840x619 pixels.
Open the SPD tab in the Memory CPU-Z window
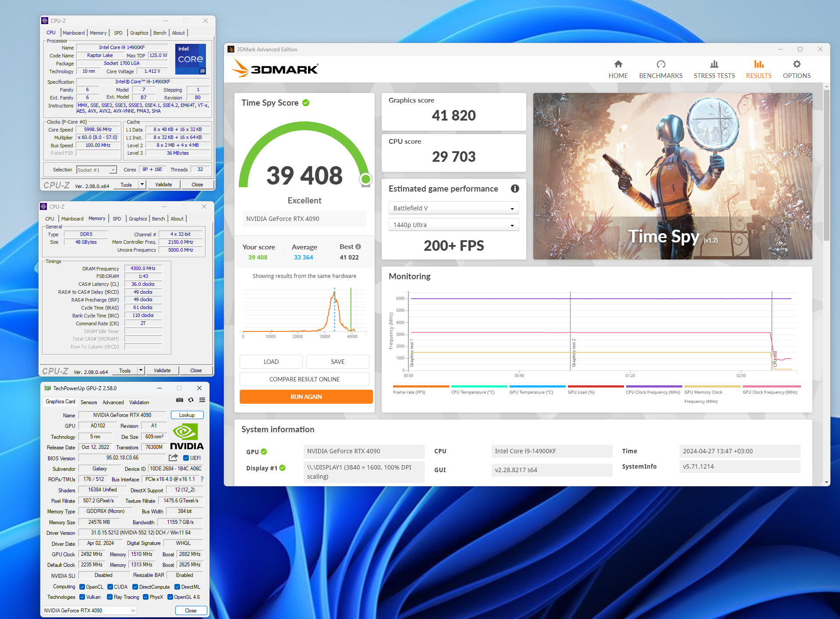[x=117, y=219]
